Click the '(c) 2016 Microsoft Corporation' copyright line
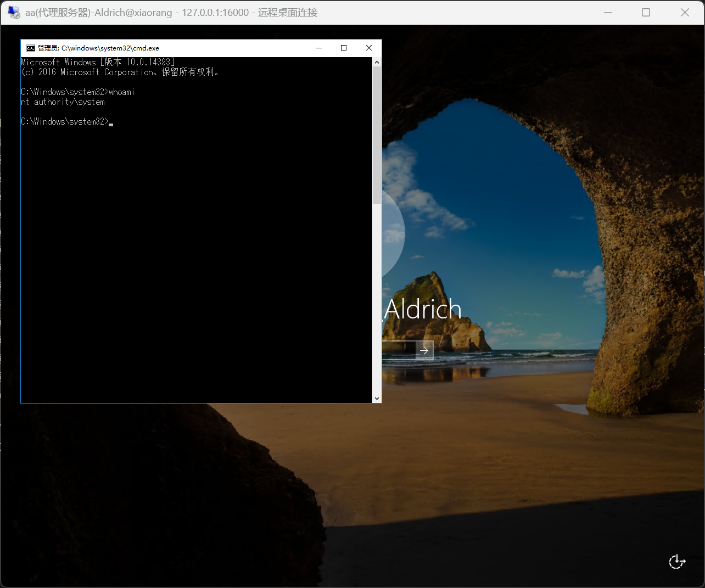This screenshot has height=588, width=705. (120, 72)
